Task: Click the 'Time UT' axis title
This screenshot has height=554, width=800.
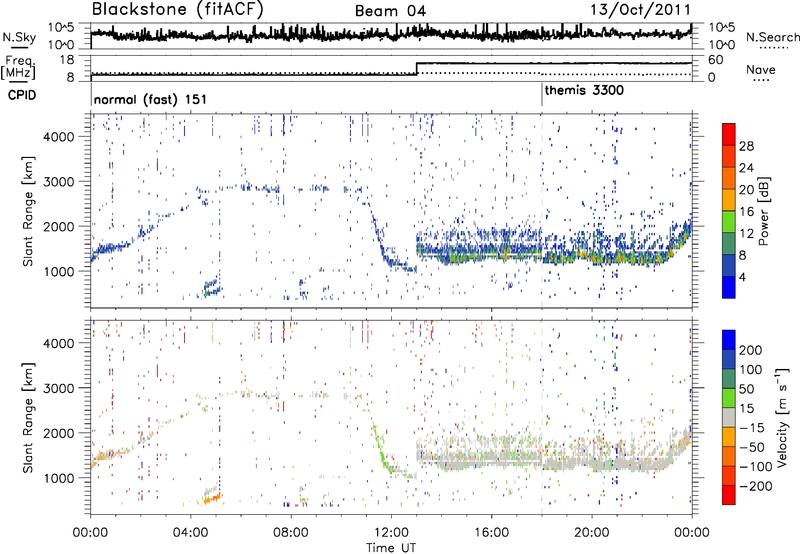Action: (391, 548)
